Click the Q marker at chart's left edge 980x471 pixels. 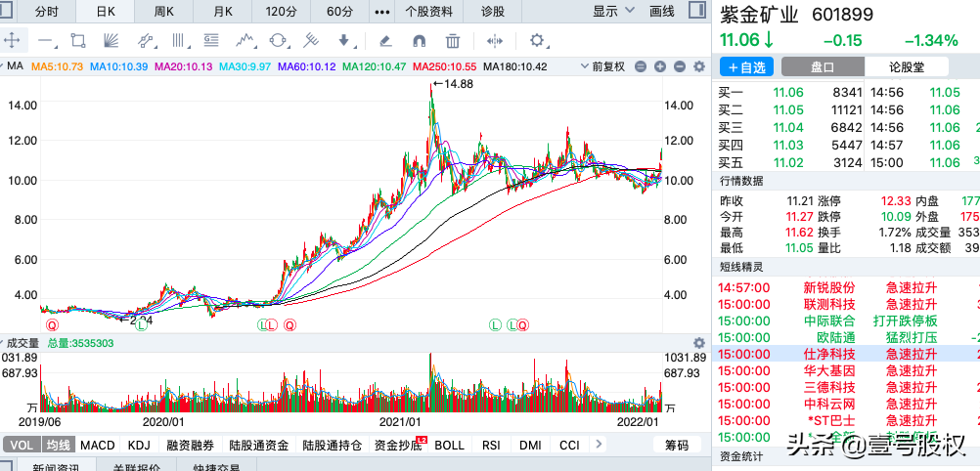tap(51, 324)
